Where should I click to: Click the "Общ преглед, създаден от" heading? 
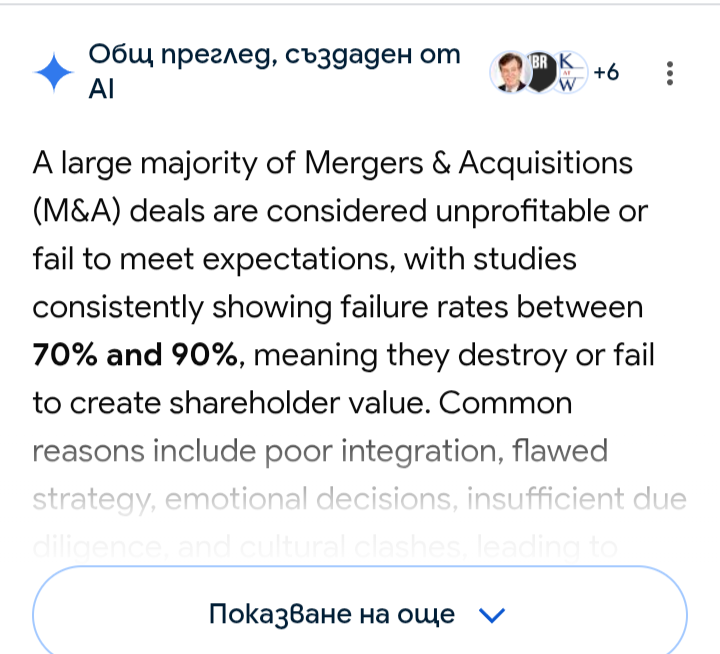pyautogui.click(x=274, y=55)
